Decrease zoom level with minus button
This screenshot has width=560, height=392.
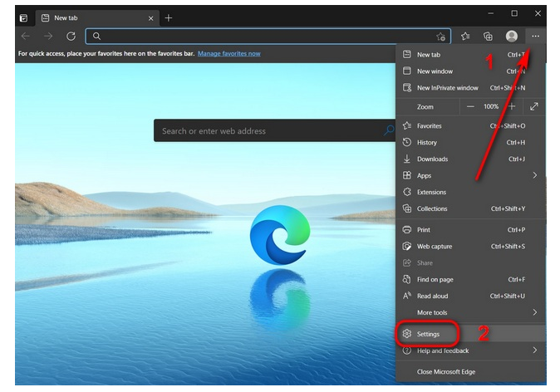click(x=470, y=106)
